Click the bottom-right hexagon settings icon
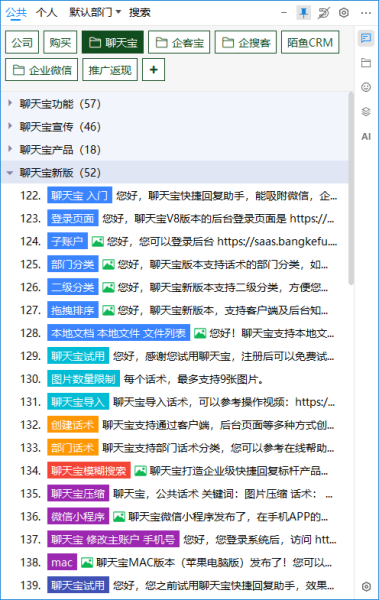The height and width of the screenshot is (600, 379). click(366, 586)
